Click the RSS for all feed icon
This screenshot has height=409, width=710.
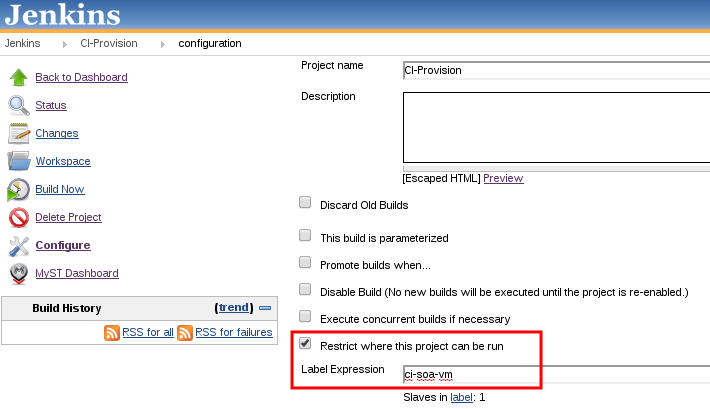tap(112, 332)
